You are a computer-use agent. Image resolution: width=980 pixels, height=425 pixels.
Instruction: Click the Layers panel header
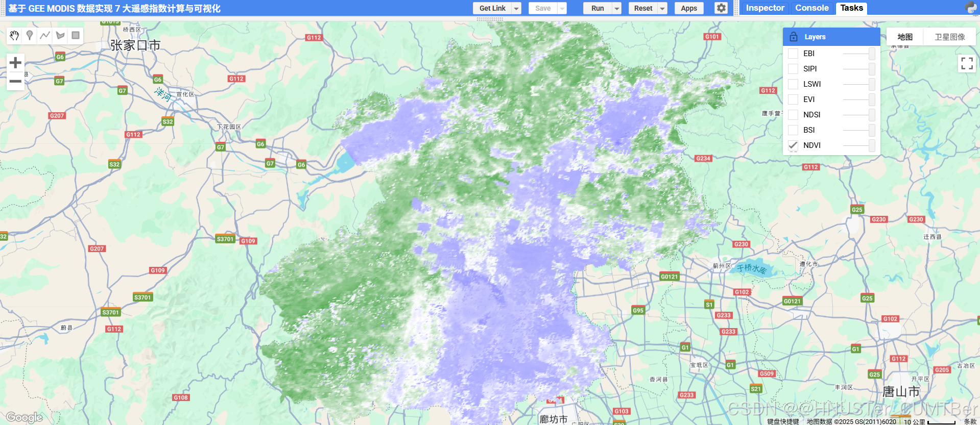tap(831, 37)
